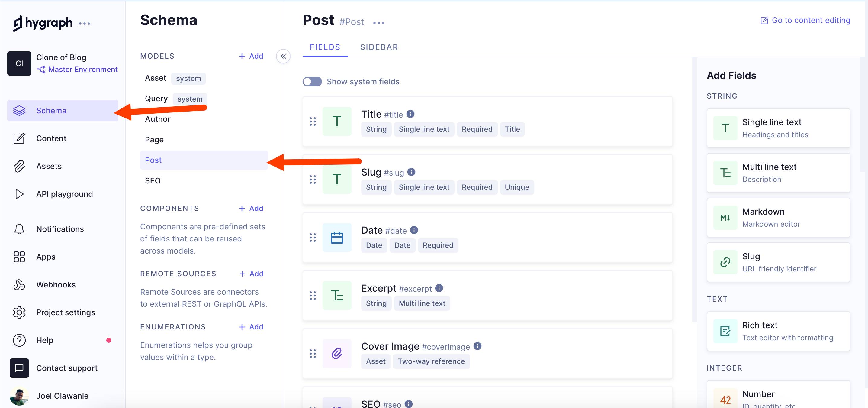Image resolution: width=868 pixels, height=408 pixels.
Task: Click the Contact support chat icon
Action: [19, 368]
